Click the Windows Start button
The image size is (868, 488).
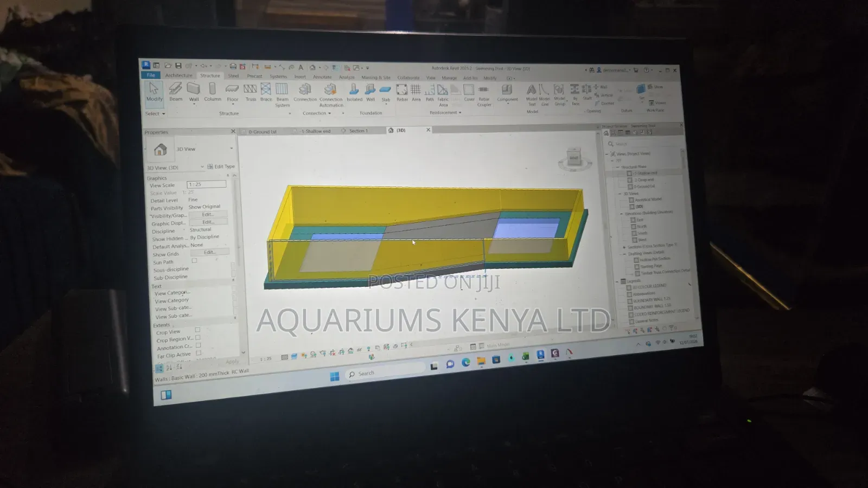click(x=335, y=377)
